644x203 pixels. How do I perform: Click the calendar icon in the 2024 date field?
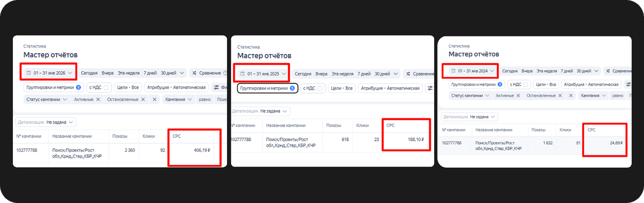454,71
